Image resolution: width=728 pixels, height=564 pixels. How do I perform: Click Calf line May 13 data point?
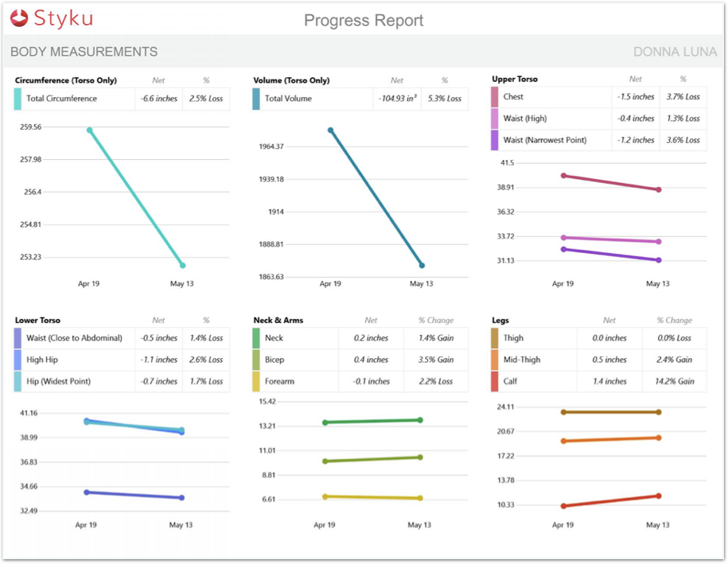659,496
